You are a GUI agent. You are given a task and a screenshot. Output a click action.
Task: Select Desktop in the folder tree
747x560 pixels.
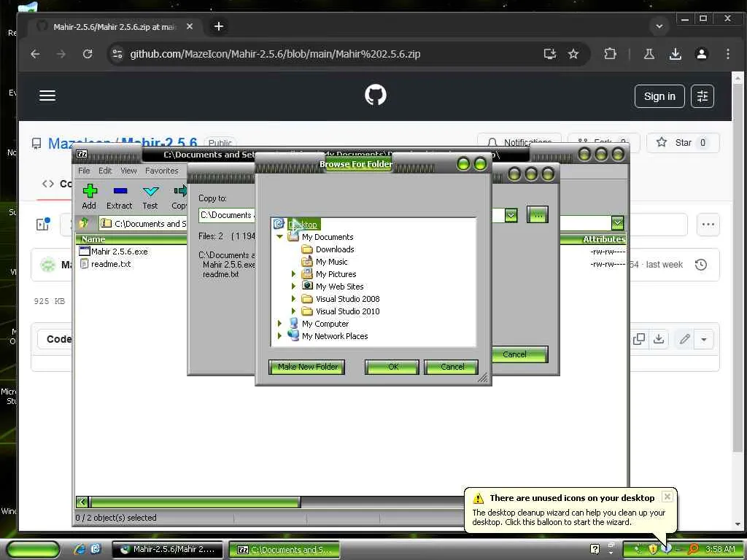point(303,225)
